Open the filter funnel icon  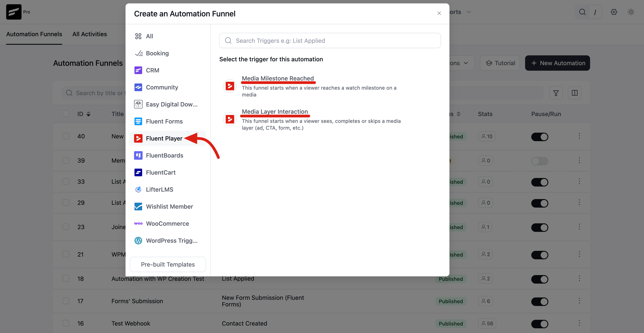tap(556, 93)
